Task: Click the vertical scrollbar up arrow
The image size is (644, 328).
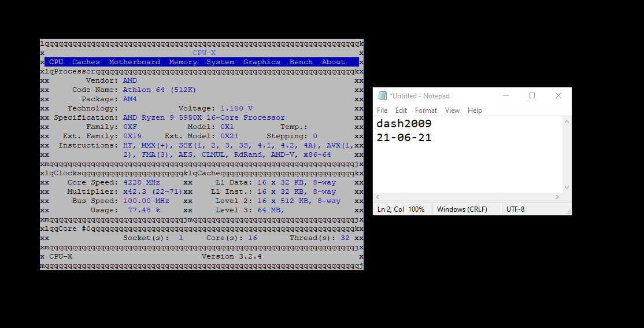Action: coord(567,122)
